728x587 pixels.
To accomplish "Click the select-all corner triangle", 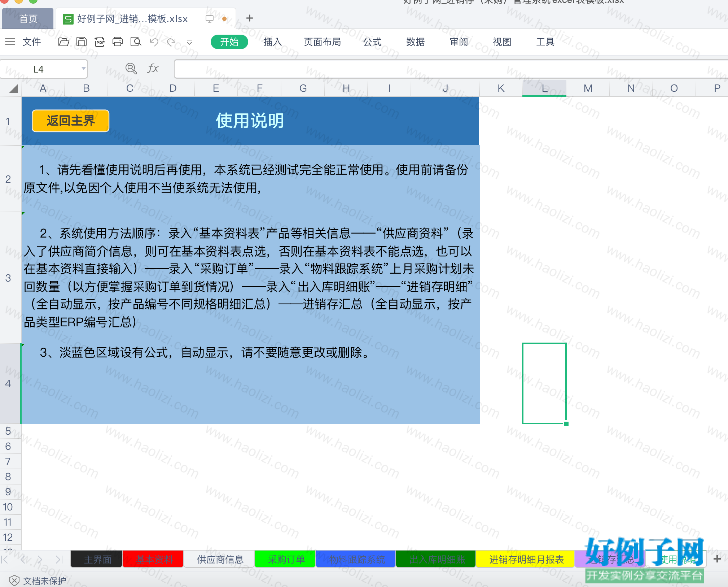I will 13,88.
